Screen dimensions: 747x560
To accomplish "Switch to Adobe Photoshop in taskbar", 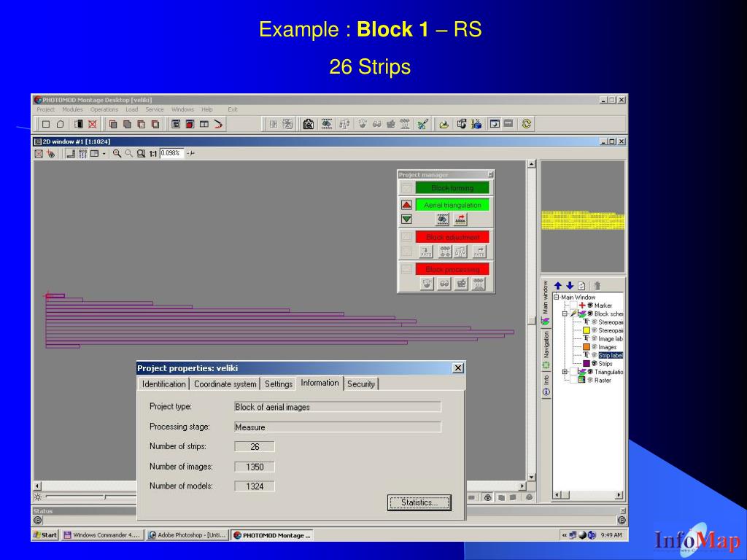I will pos(187,534).
